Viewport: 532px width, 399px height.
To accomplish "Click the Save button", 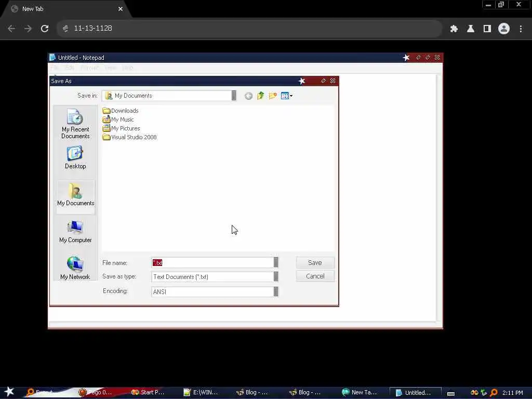I will click(315, 262).
